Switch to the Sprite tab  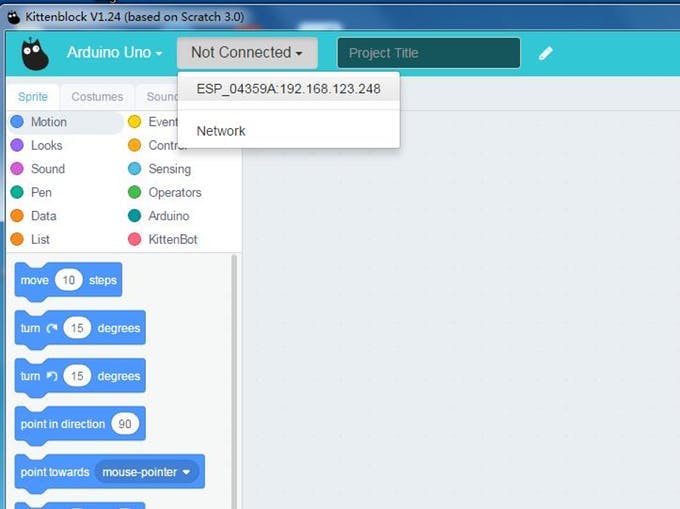pos(33,97)
